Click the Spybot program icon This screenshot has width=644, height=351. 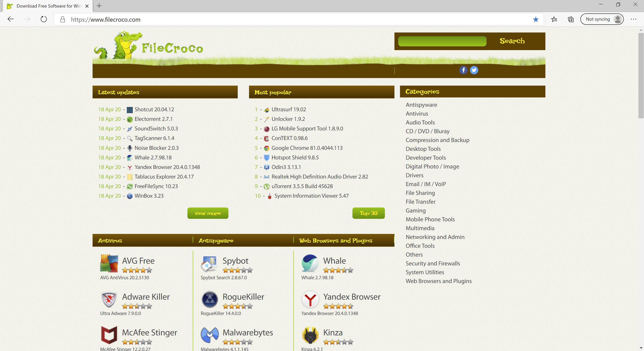point(209,263)
